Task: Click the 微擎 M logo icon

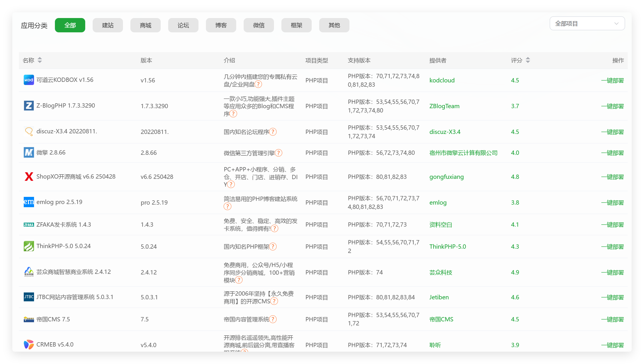Action: [29, 153]
